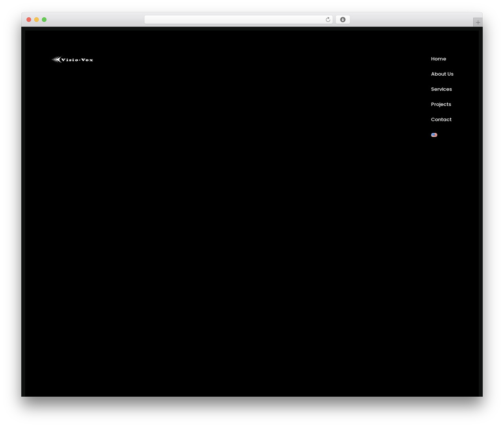504x427 pixels.
Task: Close the browser window with red button
Action: (29, 20)
